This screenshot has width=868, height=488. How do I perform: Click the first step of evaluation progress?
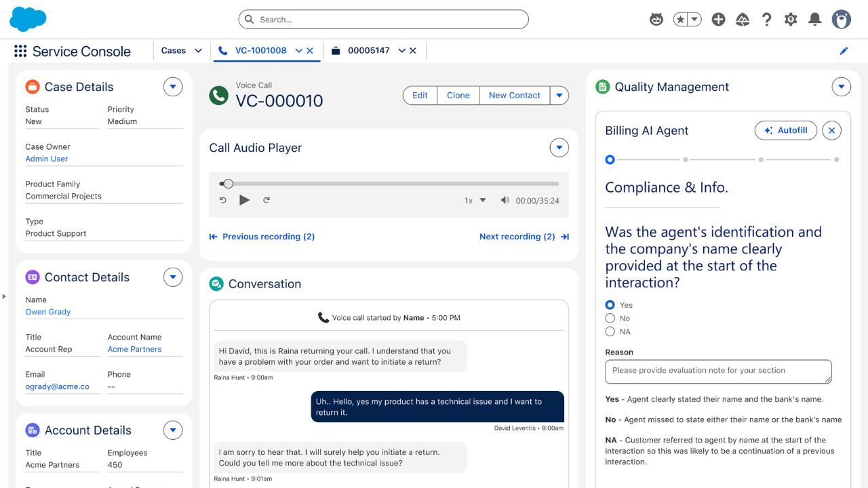pyautogui.click(x=610, y=160)
